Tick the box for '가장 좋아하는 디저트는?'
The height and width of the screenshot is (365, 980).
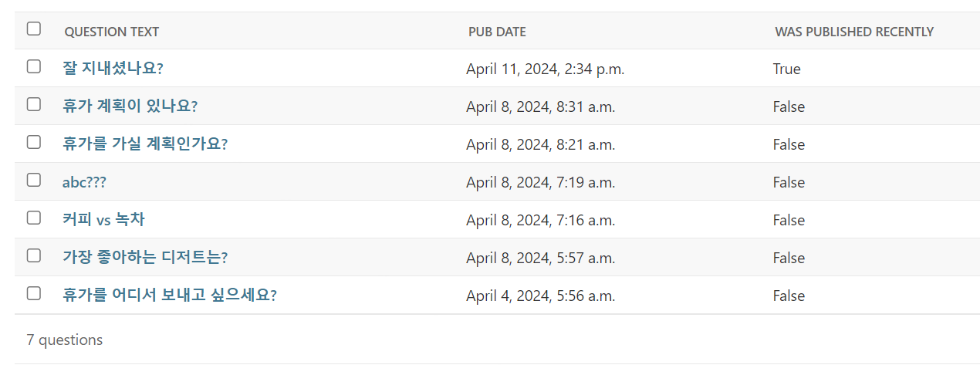pyautogui.click(x=33, y=255)
